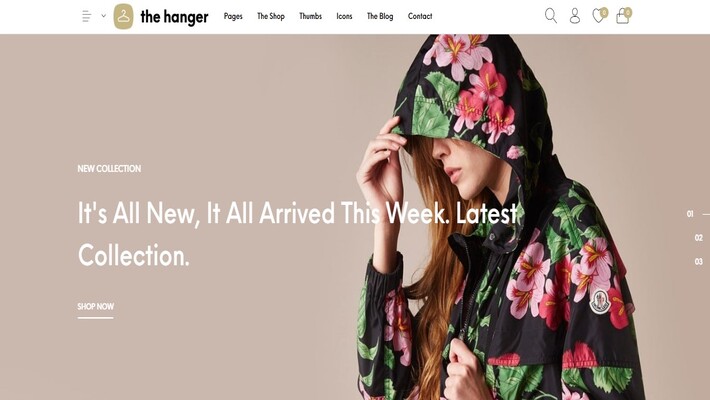Open the user account icon
This screenshot has width=710, height=400.
coord(575,16)
